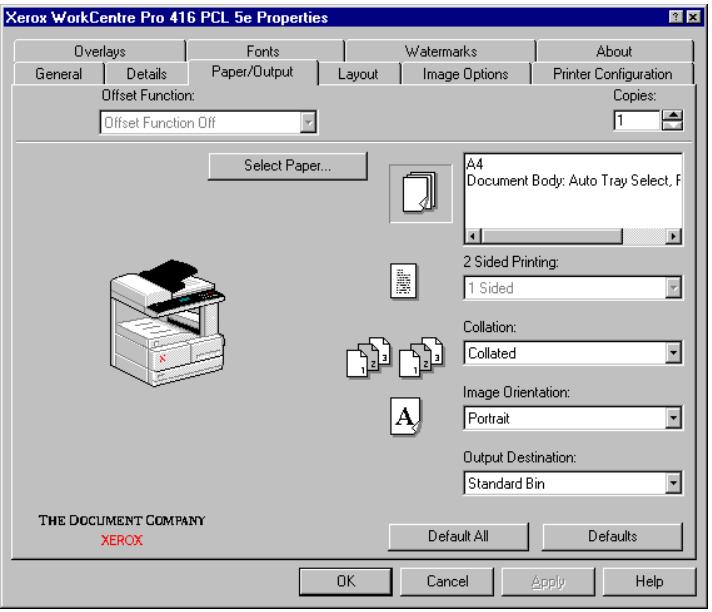
Task: Open the About tab
Action: (x=614, y=51)
